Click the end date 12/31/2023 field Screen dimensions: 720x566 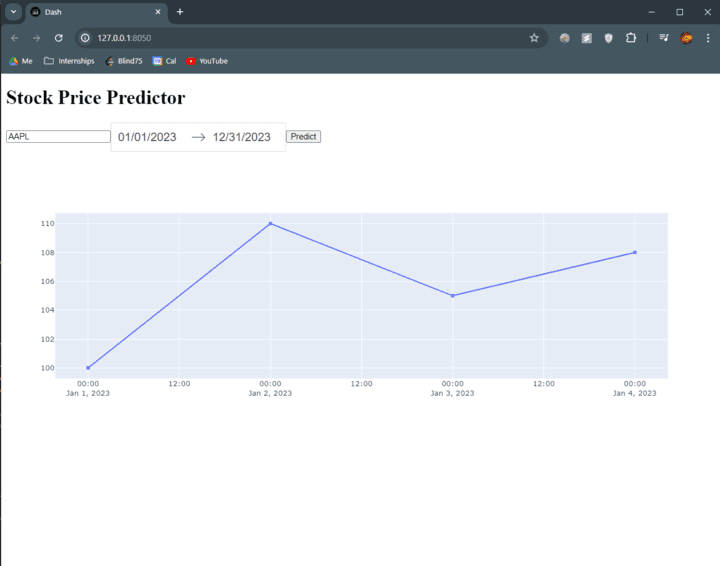[x=242, y=137]
